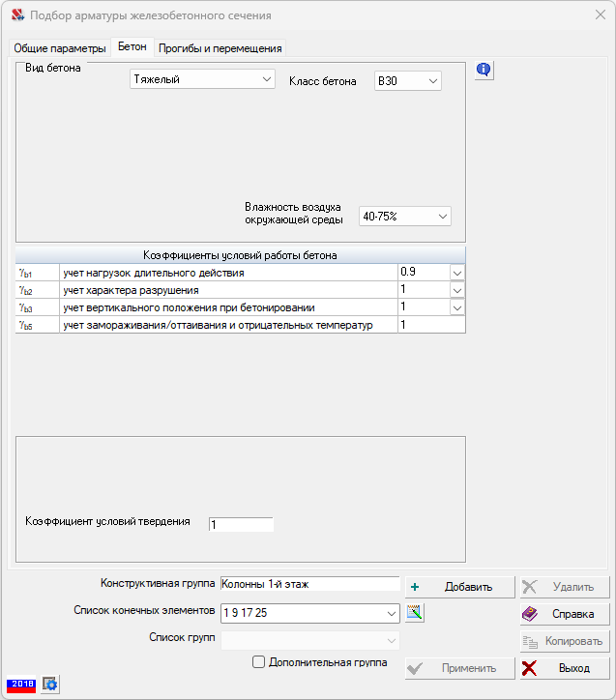
Task: Click the γb5 value cell
Action: tap(431, 325)
